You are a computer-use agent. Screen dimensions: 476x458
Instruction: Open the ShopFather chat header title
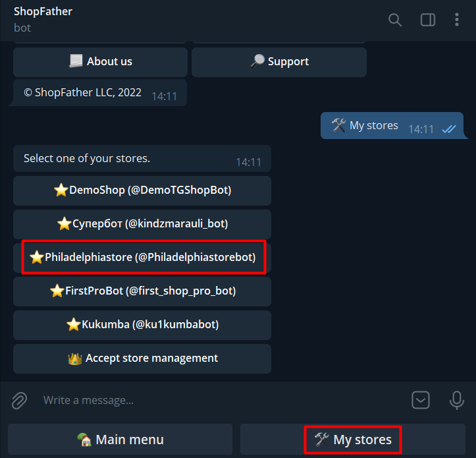pyautogui.click(x=43, y=12)
